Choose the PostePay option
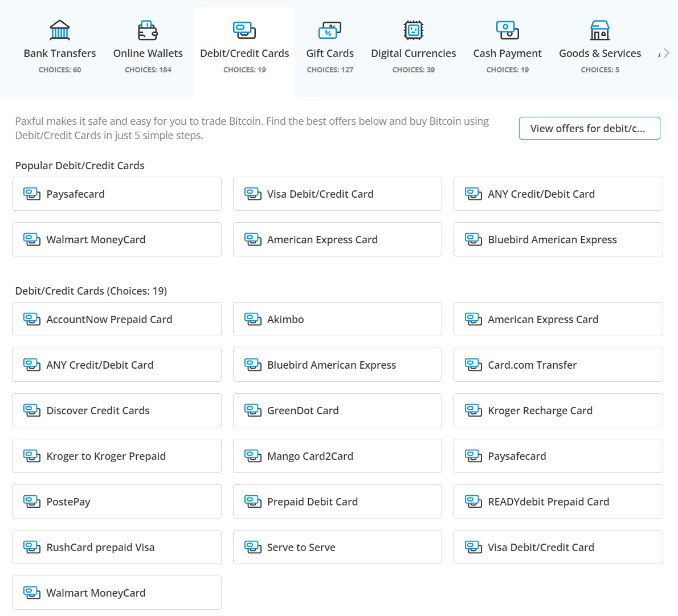678x616 pixels. [117, 501]
